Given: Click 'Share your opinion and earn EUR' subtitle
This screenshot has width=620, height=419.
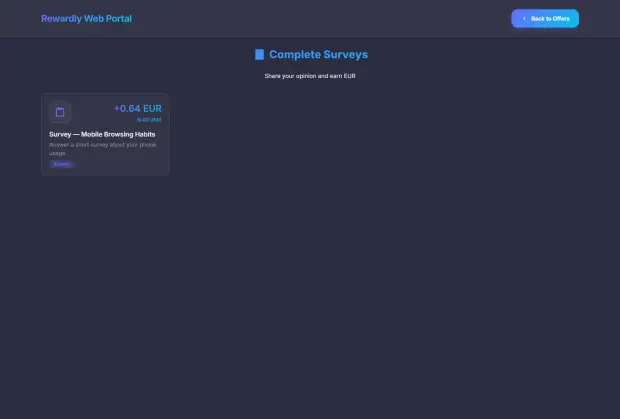Looking at the screenshot, I should pos(310,76).
